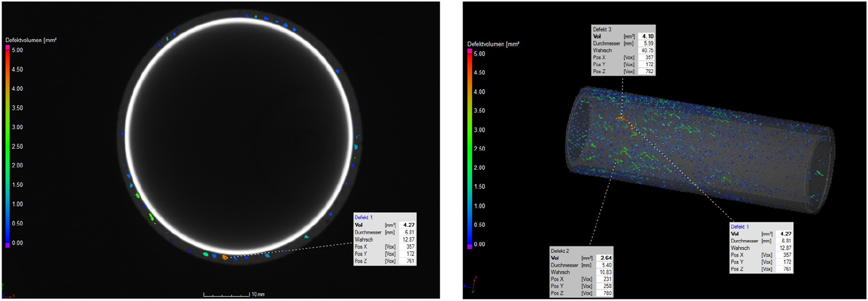Click magenta top swatch of left color scale

point(8,47)
